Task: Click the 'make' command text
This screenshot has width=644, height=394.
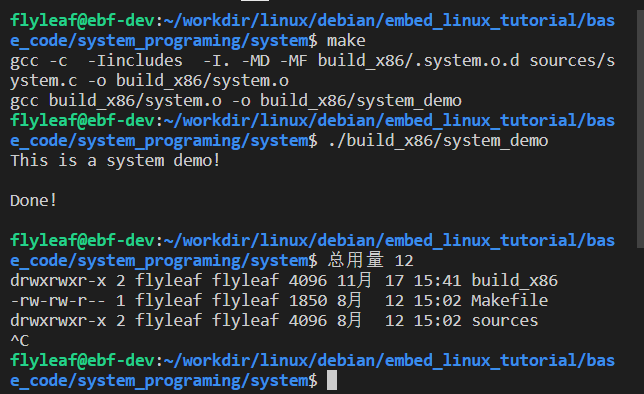Action: (x=346, y=41)
